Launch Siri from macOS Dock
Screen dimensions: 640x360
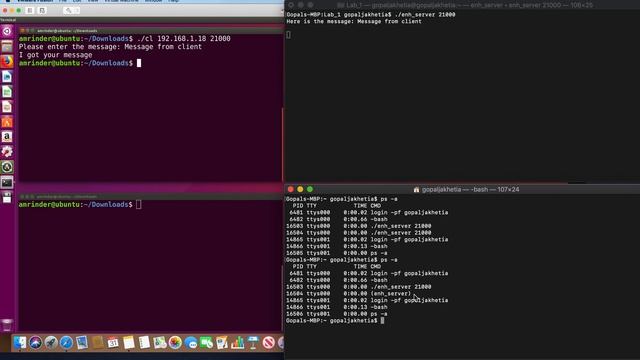pos(35,342)
